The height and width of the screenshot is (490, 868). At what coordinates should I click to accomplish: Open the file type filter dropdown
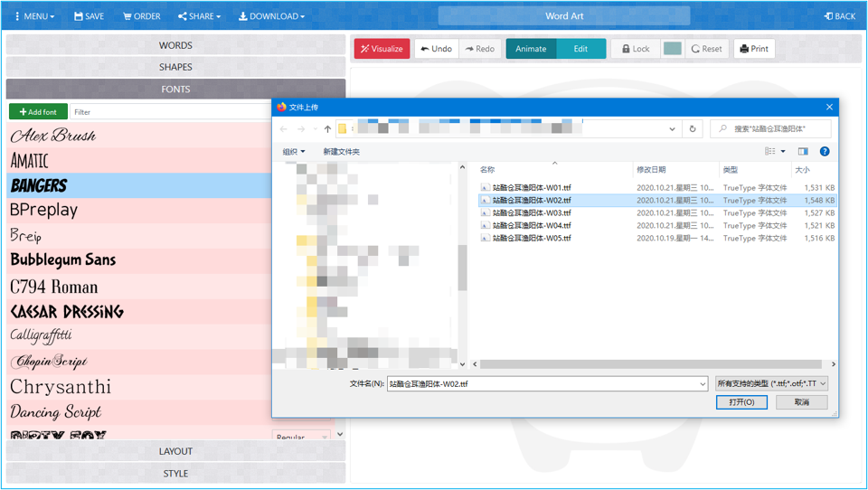pos(771,383)
